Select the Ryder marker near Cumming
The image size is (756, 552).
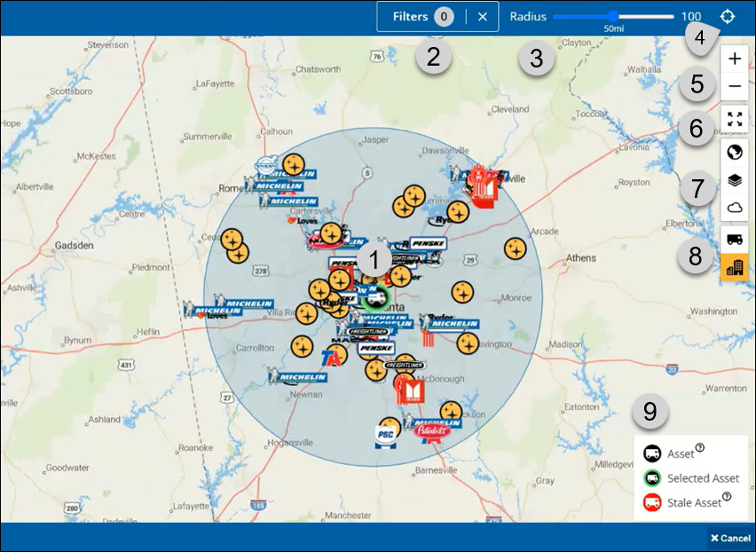440,220
